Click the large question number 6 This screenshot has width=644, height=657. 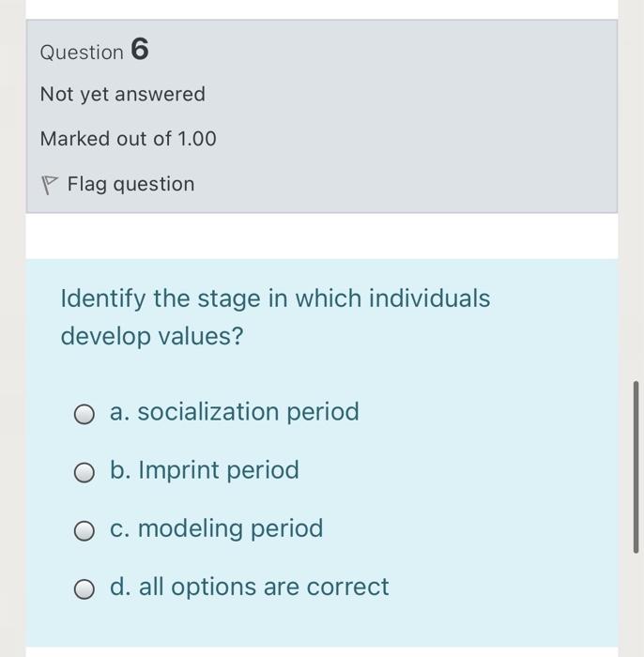(139, 50)
